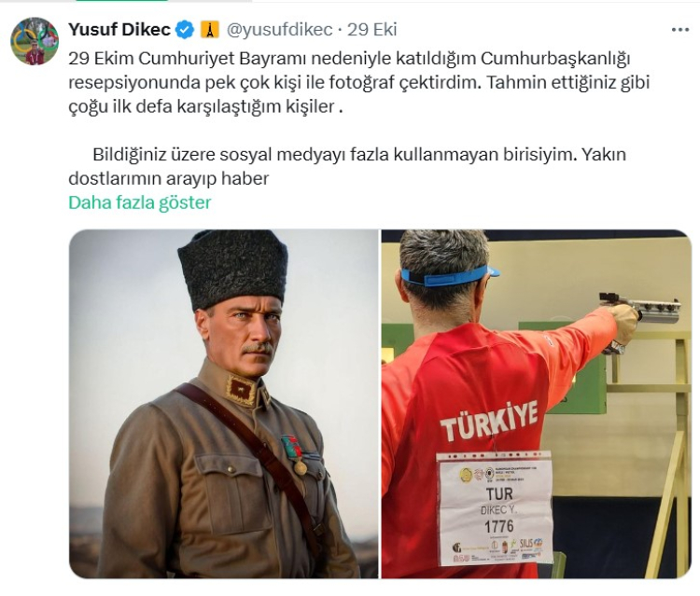Open the Atatürk portrait image on the left

point(224,404)
